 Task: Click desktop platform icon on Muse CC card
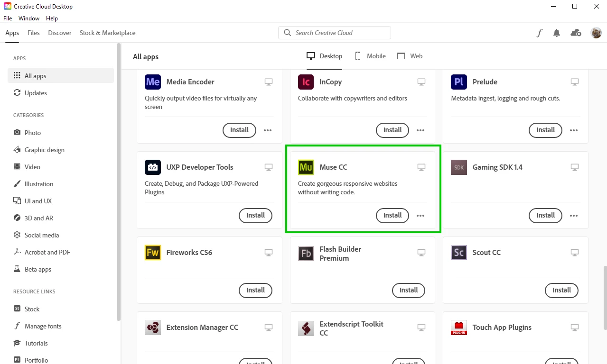coord(421,167)
